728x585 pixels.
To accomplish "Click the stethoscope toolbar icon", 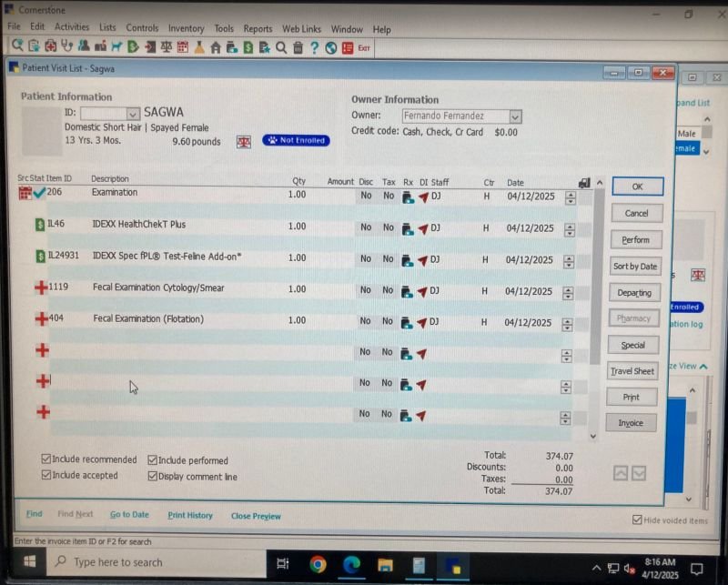I will coord(67,46).
